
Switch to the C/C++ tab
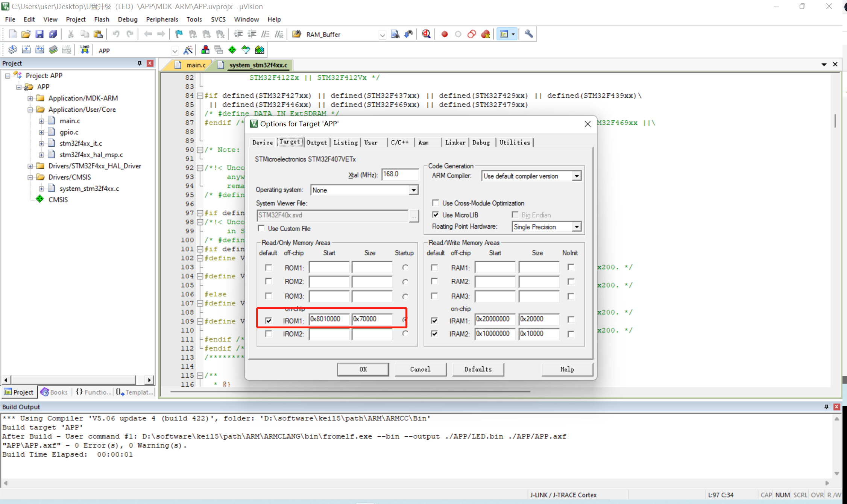point(400,142)
